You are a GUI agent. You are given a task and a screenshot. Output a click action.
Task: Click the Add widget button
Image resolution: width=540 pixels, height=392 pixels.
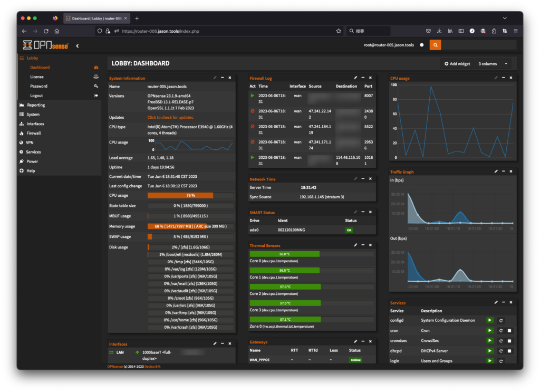coord(457,64)
